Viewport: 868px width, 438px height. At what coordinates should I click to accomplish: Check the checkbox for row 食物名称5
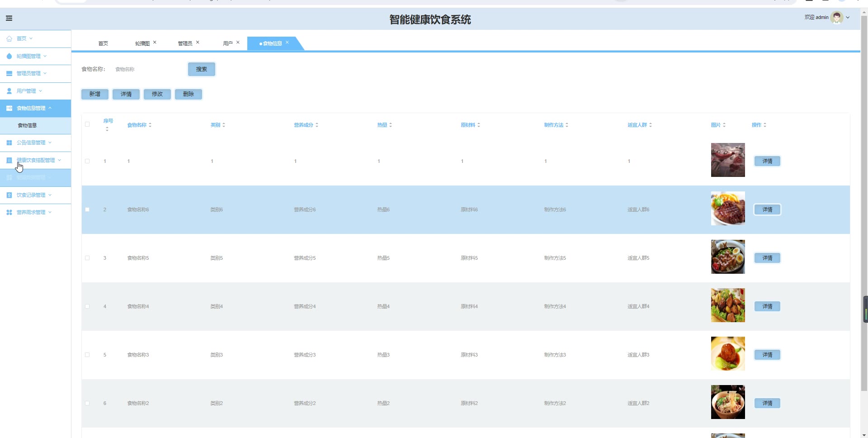pyautogui.click(x=87, y=258)
